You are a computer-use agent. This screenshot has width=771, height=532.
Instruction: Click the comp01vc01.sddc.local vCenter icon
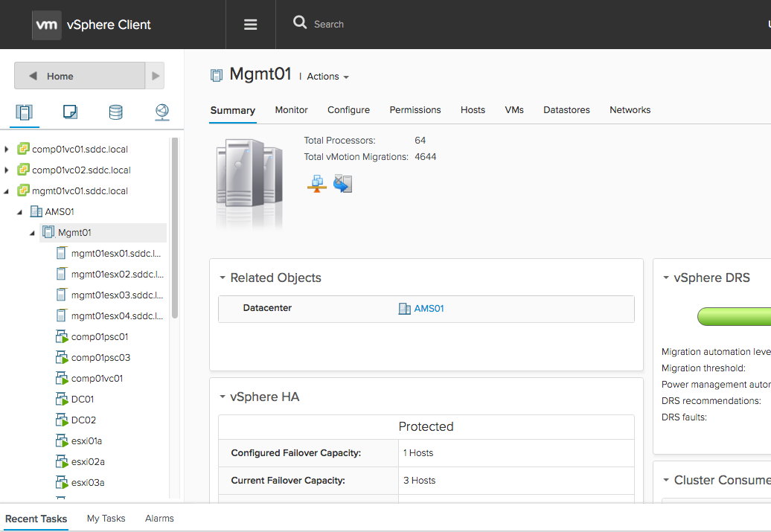tap(23, 149)
